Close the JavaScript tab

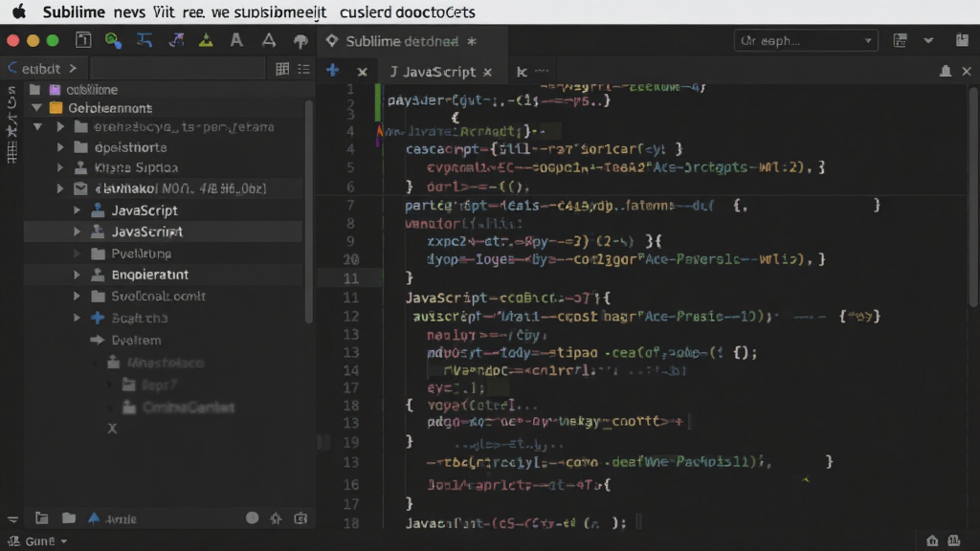point(487,72)
